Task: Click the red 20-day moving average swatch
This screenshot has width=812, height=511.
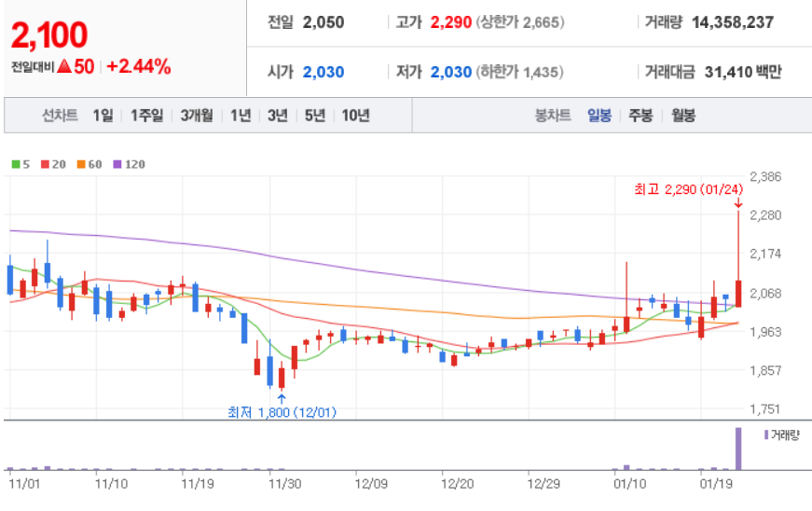Action: [x=45, y=164]
